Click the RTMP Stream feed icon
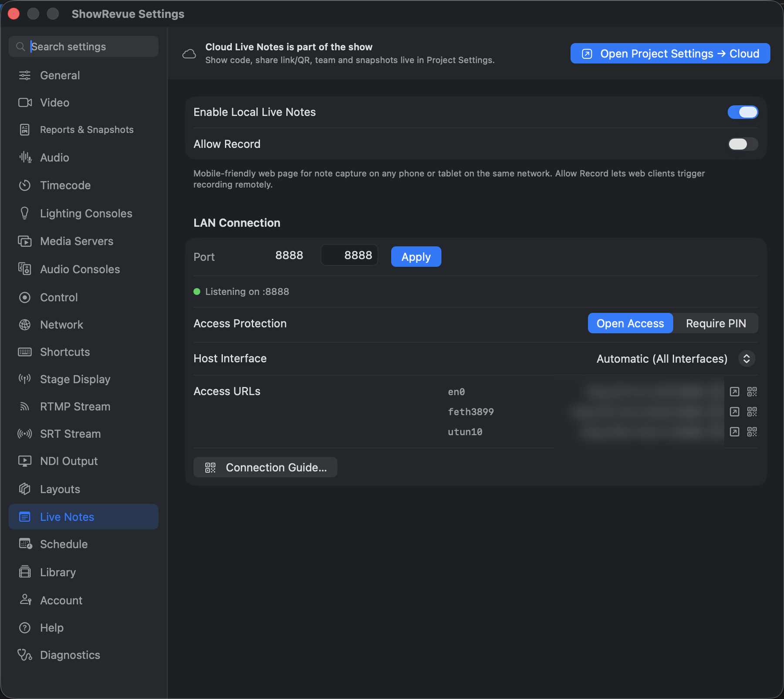 pyautogui.click(x=25, y=407)
